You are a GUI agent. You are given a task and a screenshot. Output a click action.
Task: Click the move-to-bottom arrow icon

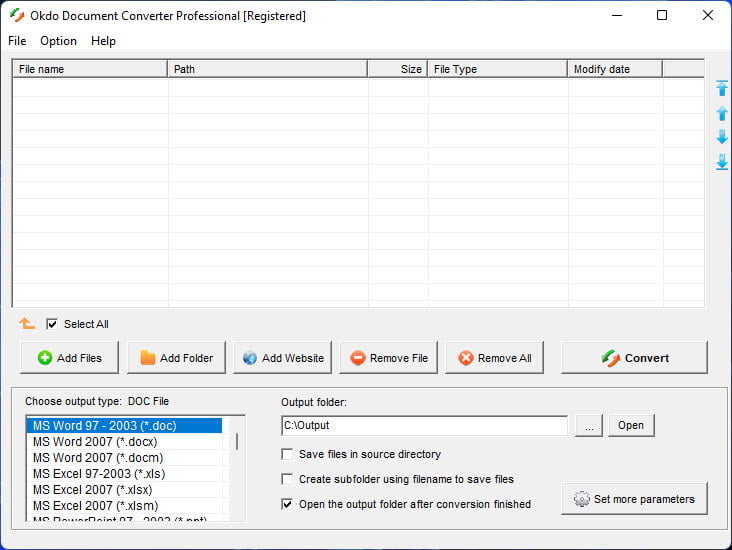pyautogui.click(x=722, y=162)
